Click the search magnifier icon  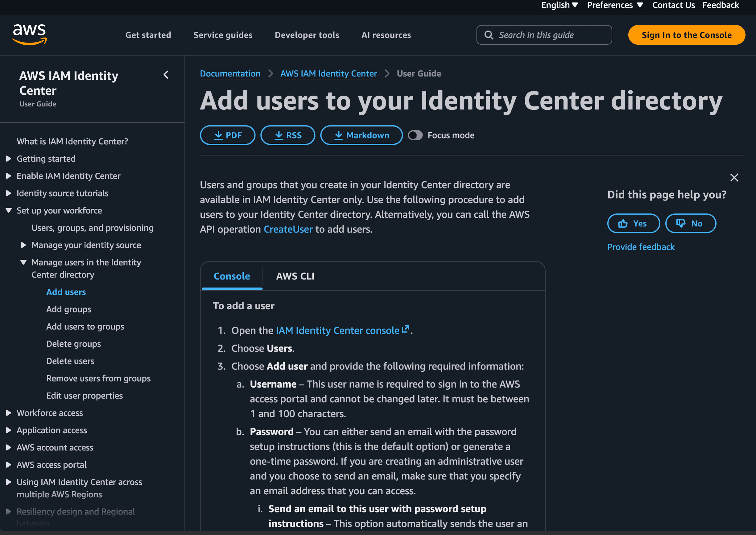(x=489, y=35)
